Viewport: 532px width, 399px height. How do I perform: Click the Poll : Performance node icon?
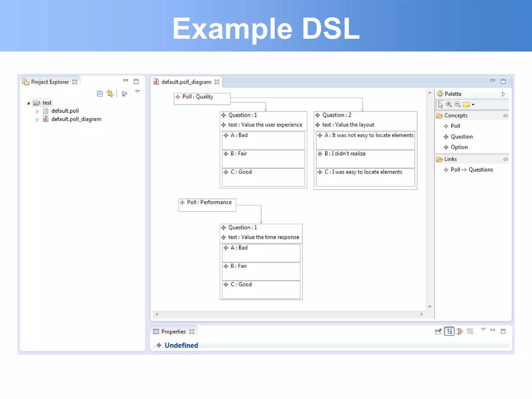[x=182, y=202]
